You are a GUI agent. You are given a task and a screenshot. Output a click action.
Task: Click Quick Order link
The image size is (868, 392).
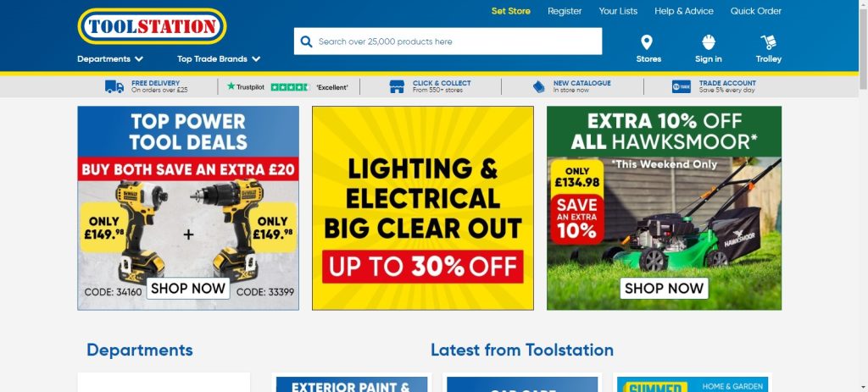point(755,11)
